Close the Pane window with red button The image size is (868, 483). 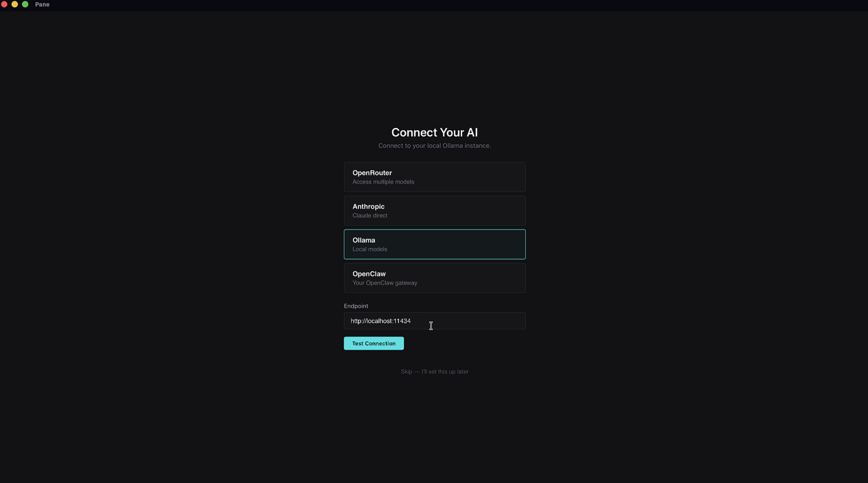4,4
